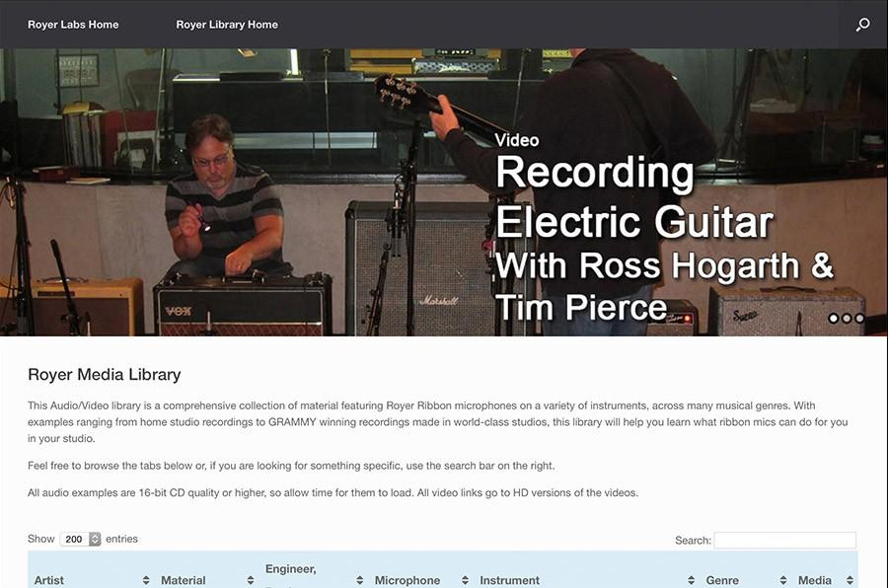Screen dimensions: 888x588
Task: Click the sort arrows beside Media
Action: (x=850, y=580)
